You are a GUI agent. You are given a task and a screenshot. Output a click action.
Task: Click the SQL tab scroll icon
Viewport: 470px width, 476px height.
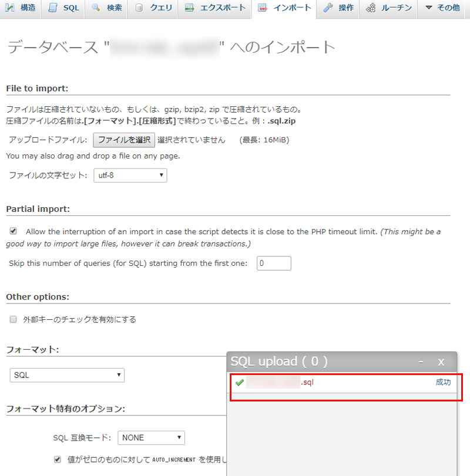point(53,8)
